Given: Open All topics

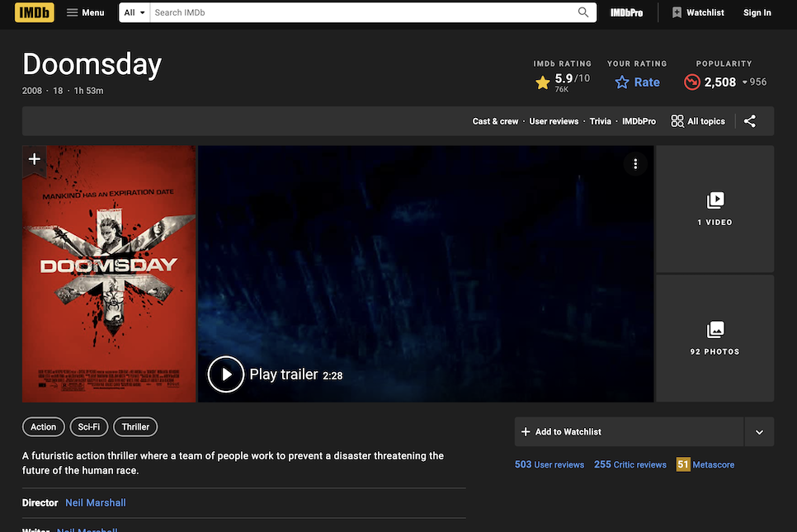Looking at the screenshot, I should [x=698, y=121].
